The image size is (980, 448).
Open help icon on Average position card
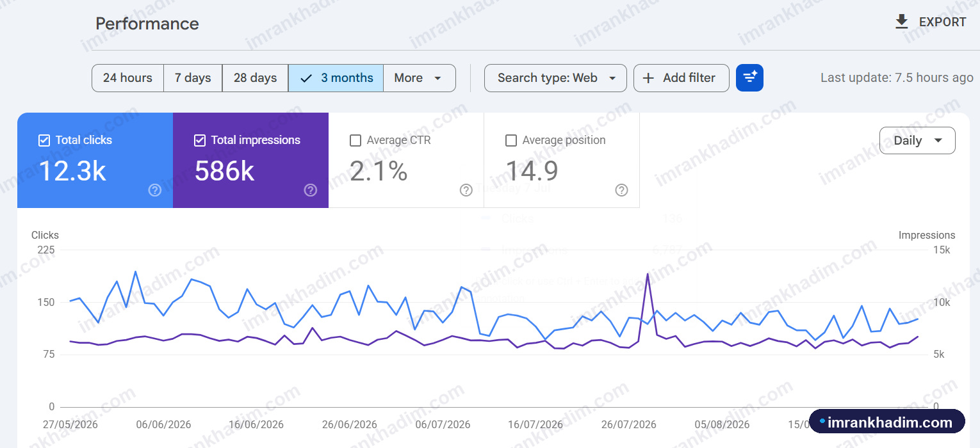pos(621,190)
